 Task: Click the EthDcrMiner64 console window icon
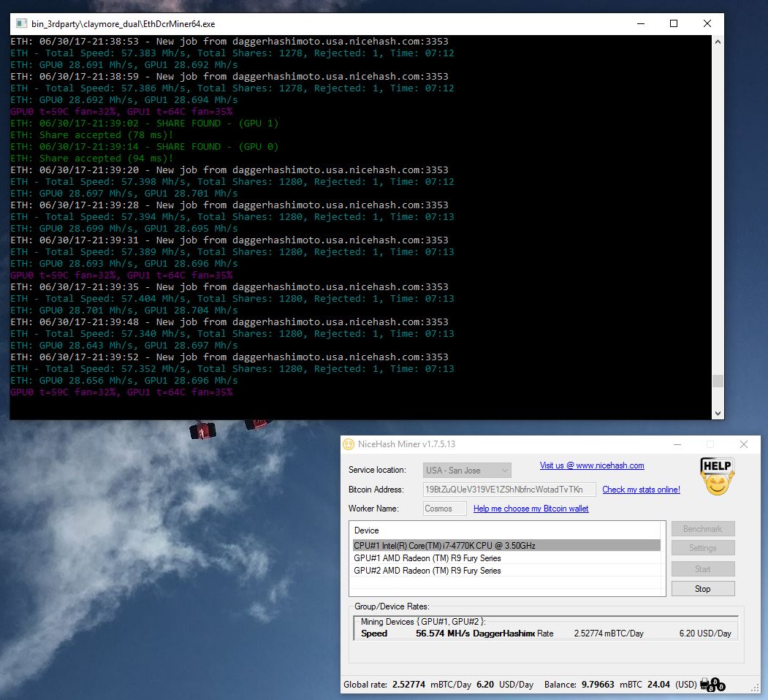pyautogui.click(x=20, y=23)
